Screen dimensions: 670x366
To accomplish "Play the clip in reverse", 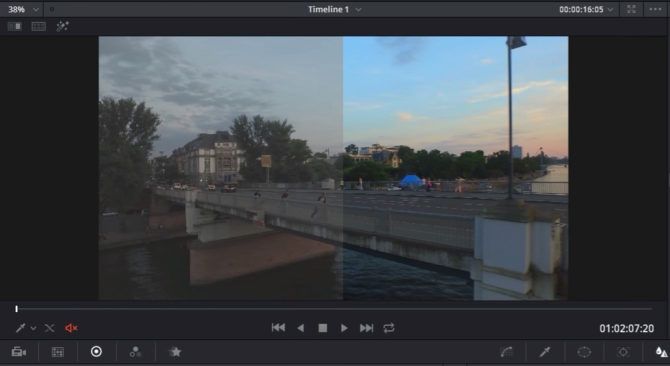I will click(x=300, y=328).
